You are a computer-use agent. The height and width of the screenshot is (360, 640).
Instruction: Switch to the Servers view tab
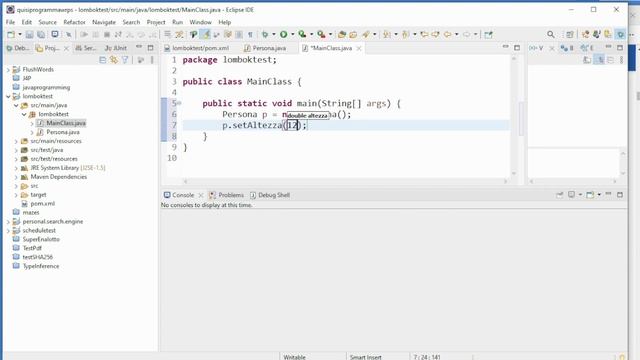click(86, 48)
